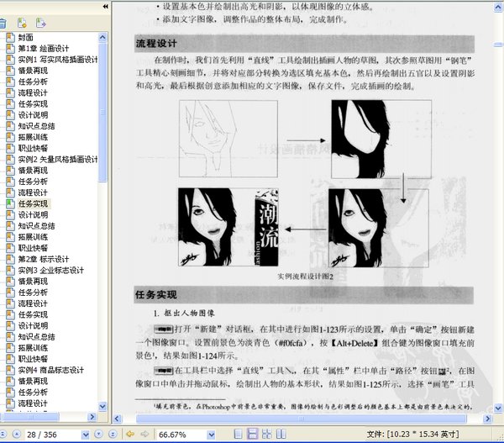Switch to single page layout
Viewport: 504px width, 443px height.
[x=239, y=434]
